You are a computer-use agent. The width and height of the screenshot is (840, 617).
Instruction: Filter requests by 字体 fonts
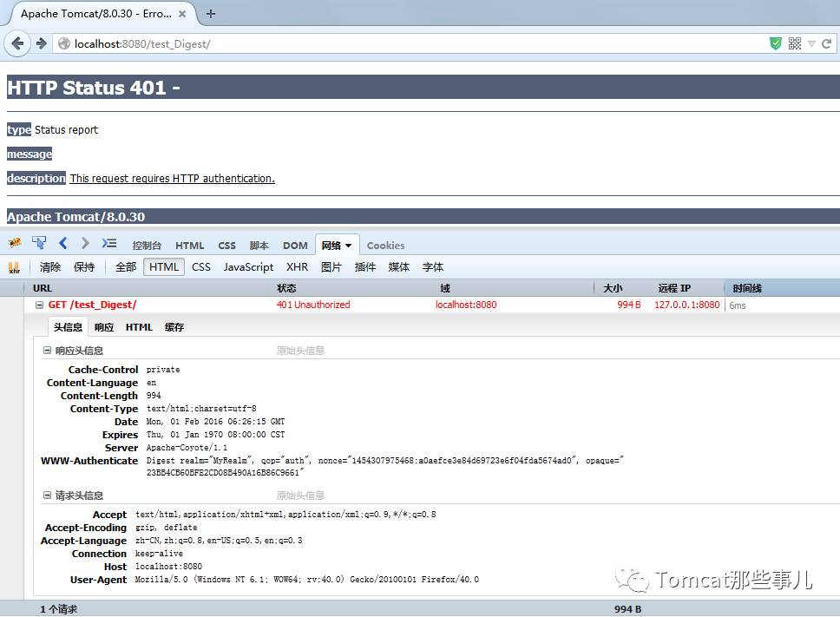(x=433, y=266)
